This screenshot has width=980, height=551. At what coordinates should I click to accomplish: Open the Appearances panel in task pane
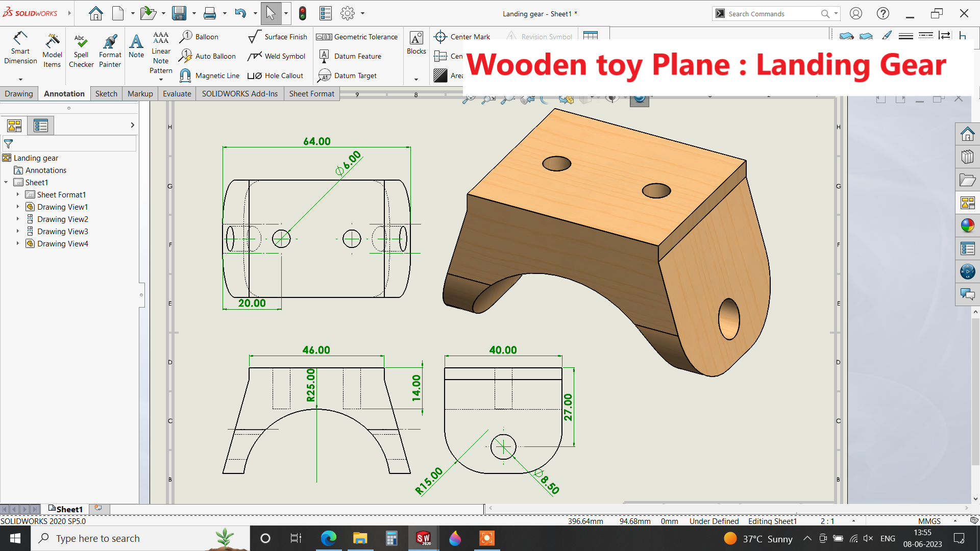click(967, 226)
